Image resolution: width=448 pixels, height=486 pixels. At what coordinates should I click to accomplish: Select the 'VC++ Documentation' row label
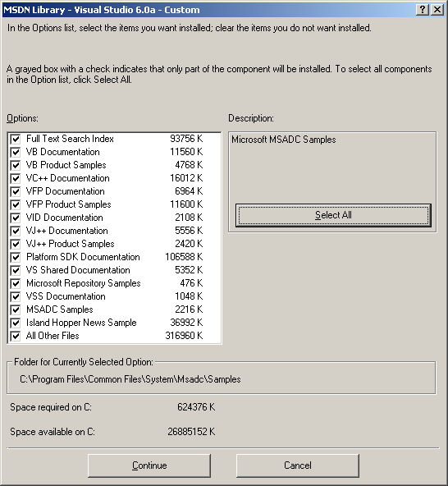pyautogui.click(x=67, y=178)
